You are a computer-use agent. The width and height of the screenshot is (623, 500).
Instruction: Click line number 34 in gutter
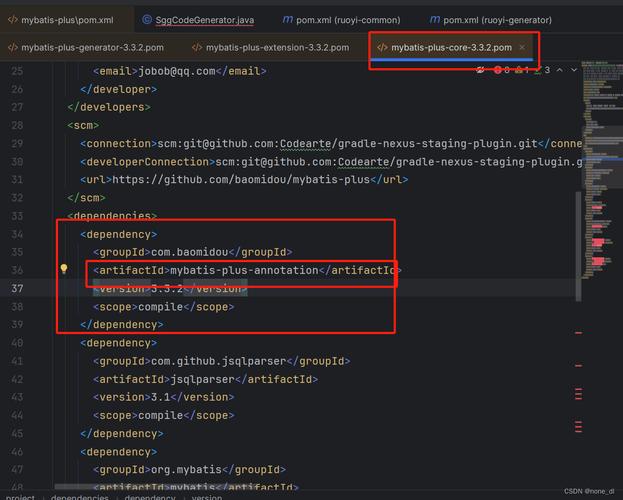[17, 234]
